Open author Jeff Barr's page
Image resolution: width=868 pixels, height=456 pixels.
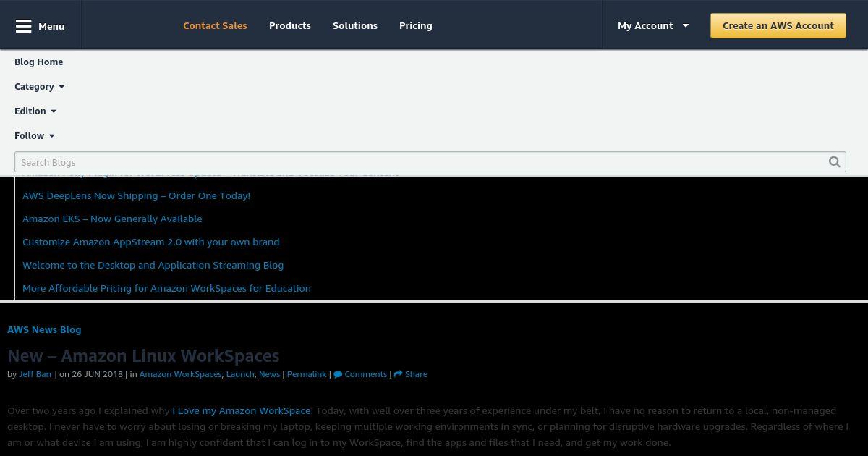pos(35,374)
